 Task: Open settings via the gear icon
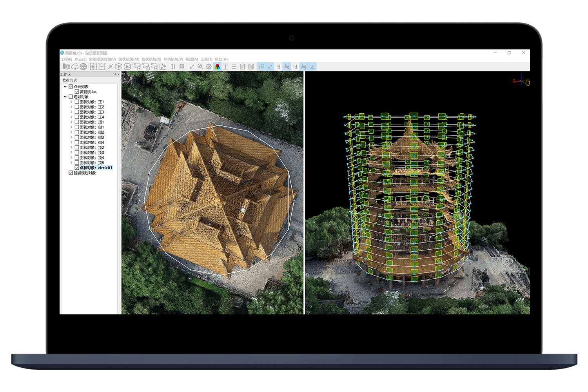209,67
